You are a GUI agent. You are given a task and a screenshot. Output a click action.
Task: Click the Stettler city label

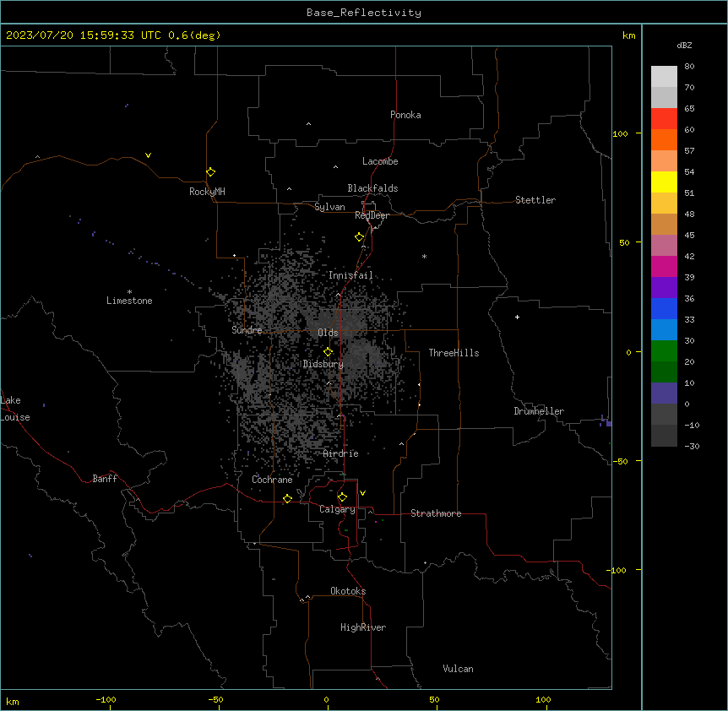coord(535,200)
